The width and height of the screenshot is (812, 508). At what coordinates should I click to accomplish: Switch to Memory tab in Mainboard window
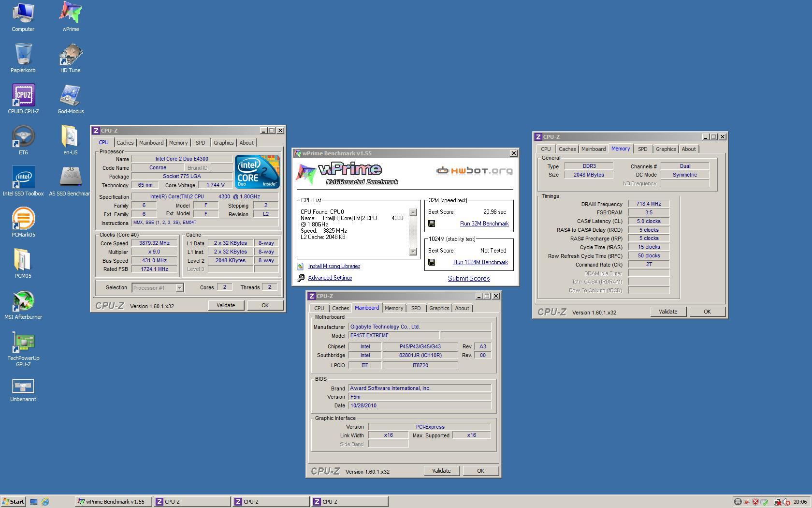394,308
